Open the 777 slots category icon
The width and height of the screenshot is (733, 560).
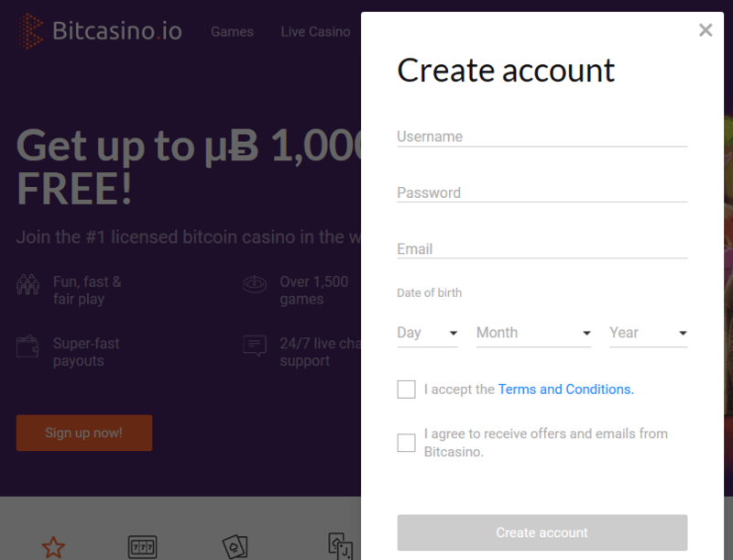click(x=143, y=547)
